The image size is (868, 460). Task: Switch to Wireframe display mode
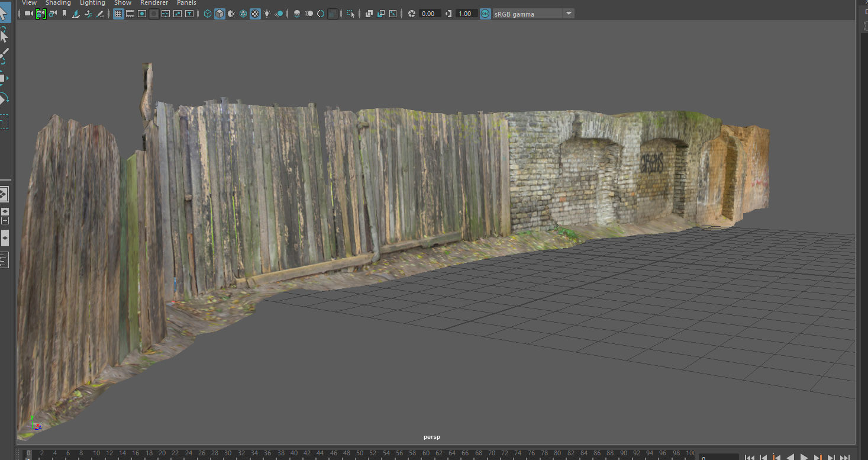pos(208,14)
